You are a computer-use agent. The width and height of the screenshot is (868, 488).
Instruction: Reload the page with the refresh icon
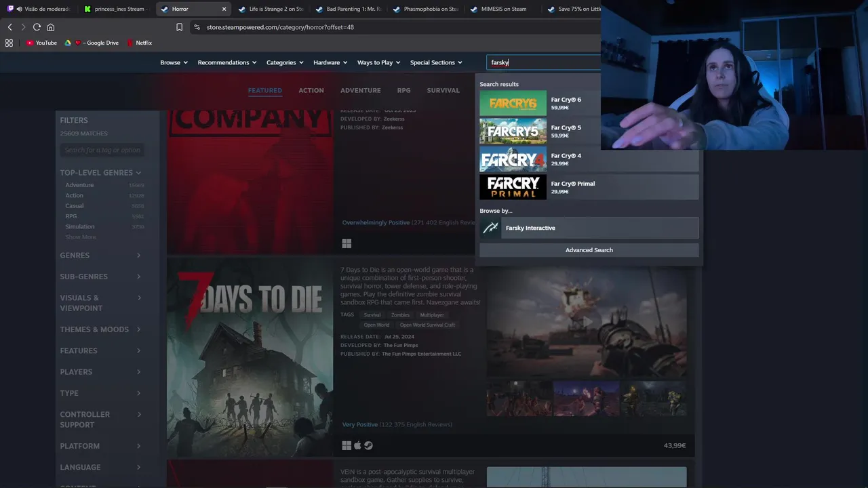pos(37,27)
